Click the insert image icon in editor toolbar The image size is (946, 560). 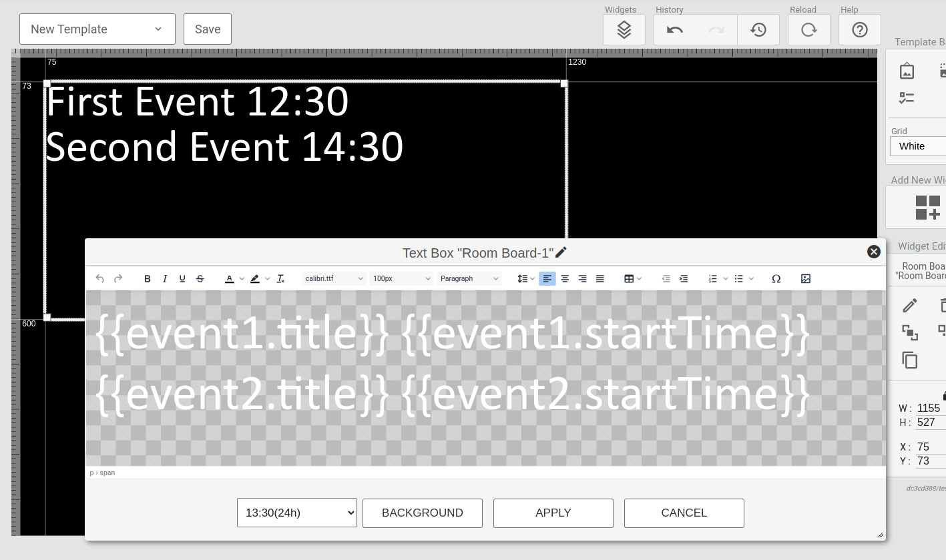pyautogui.click(x=805, y=278)
